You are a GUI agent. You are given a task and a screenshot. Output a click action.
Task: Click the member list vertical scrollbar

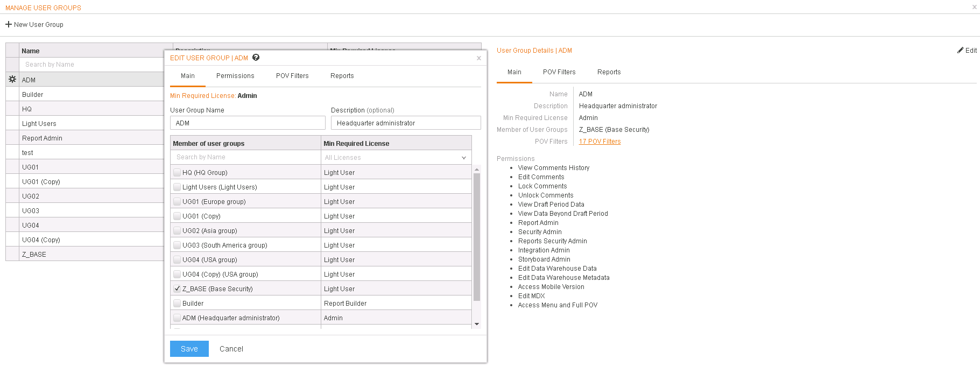477,237
